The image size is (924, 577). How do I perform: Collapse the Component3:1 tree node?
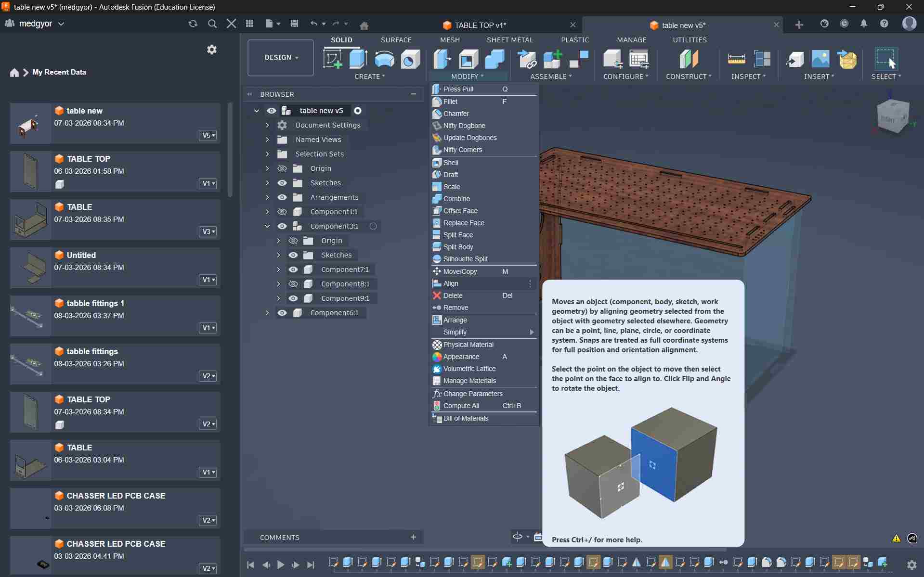point(267,226)
